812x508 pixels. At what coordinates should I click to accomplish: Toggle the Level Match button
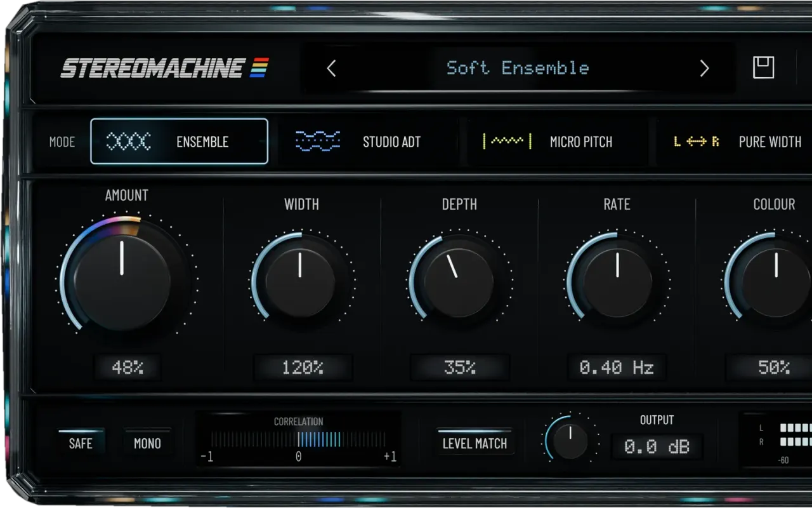(x=475, y=443)
